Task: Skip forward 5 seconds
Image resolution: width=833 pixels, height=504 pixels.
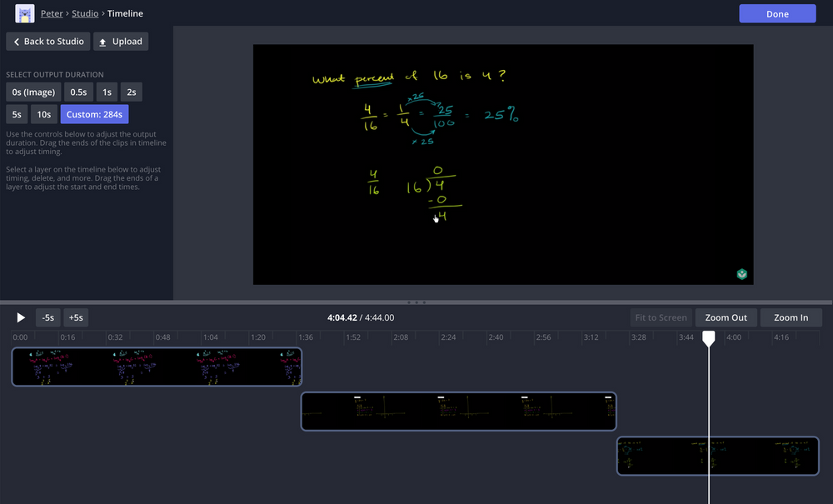Action: coord(76,317)
